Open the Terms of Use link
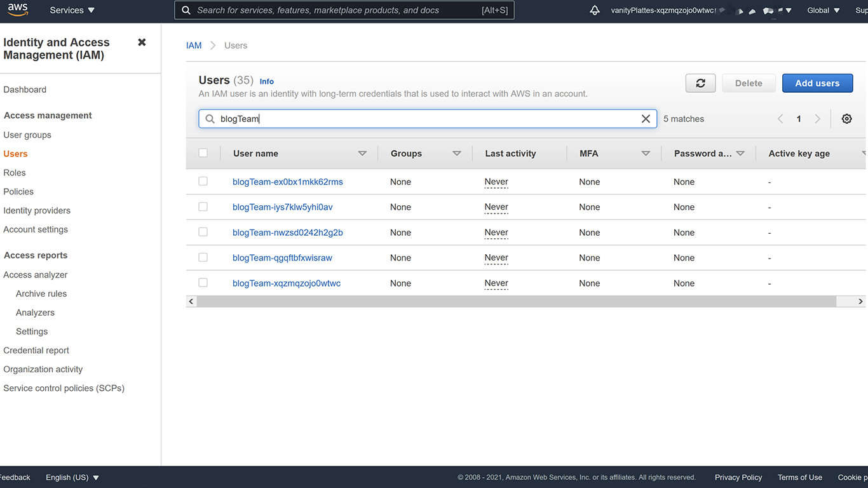This screenshot has height=488, width=868. coord(800,477)
